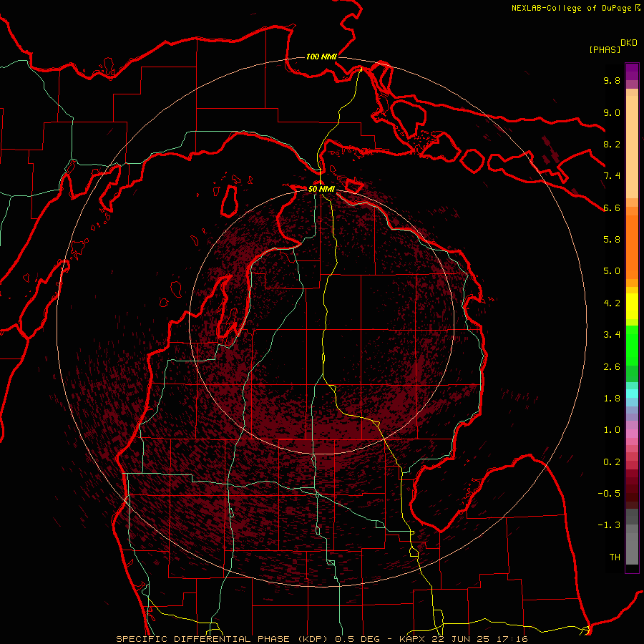Click the 8.2 value on color scale
This screenshot has width=644, height=644.
(x=612, y=144)
